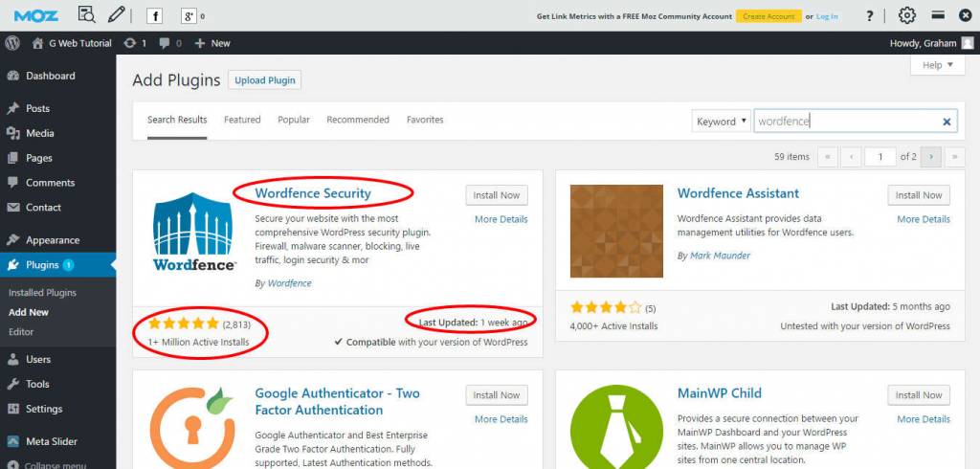
Task: Click the Google Authenticator keyhole thumbnail
Action: pos(194,427)
